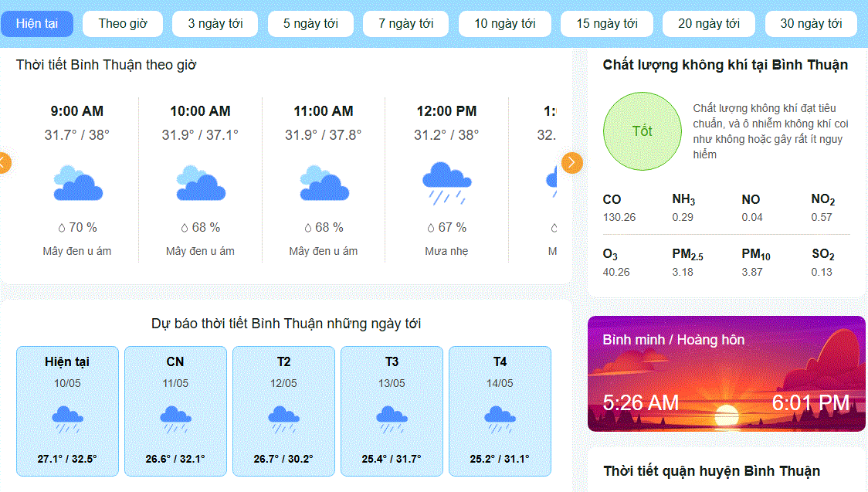
Task: Select the Hiện tại tab
Action: [37, 24]
